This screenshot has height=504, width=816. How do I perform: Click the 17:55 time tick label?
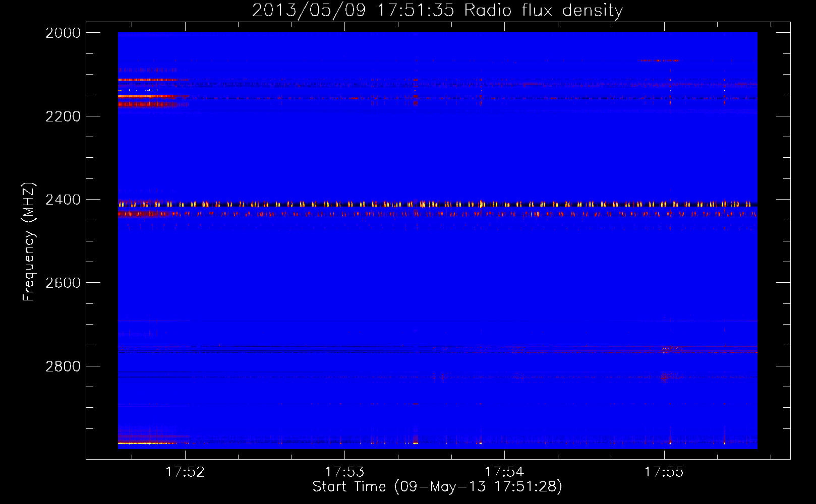pyautogui.click(x=664, y=472)
